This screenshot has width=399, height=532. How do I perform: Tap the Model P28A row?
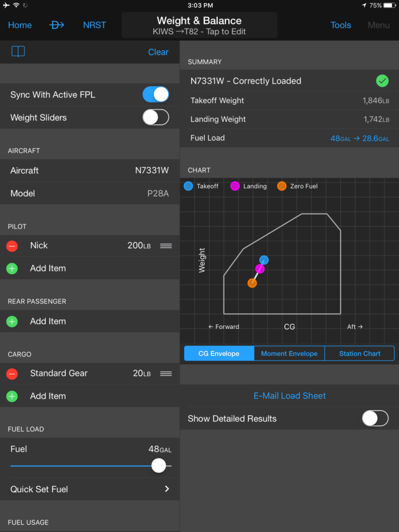click(x=89, y=193)
